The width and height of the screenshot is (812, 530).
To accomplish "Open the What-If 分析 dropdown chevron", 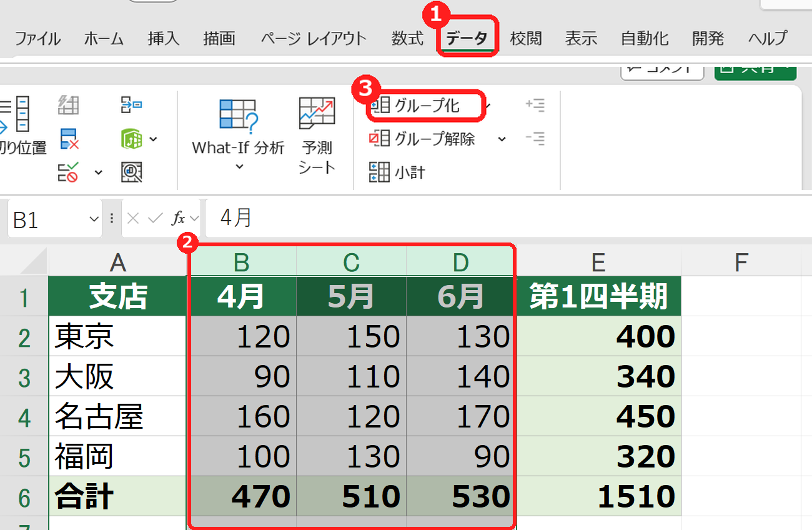I will [x=238, y=167].
